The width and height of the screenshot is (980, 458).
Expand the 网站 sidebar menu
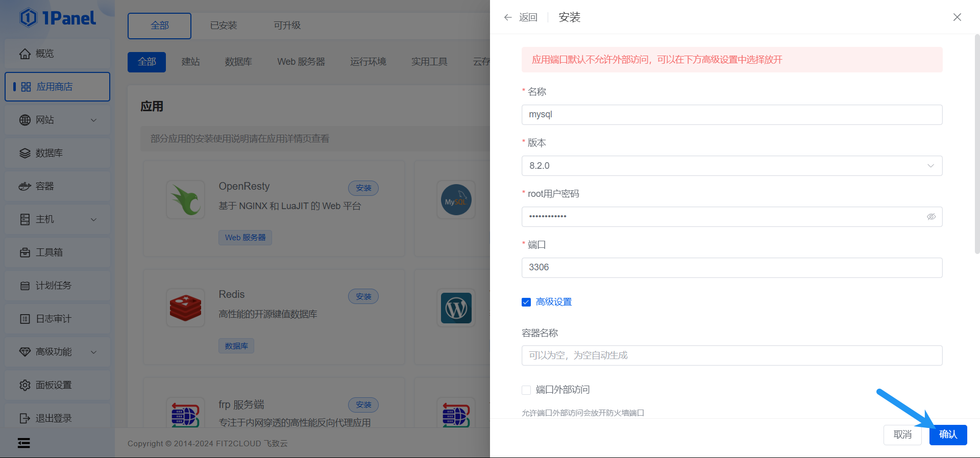click(93, 120)
